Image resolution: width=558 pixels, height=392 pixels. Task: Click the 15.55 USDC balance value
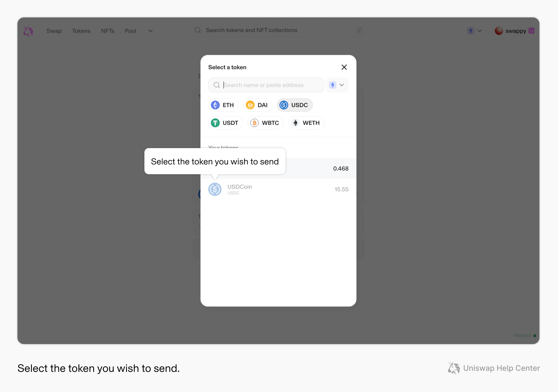pyautogui.click(x=341, y=189)
